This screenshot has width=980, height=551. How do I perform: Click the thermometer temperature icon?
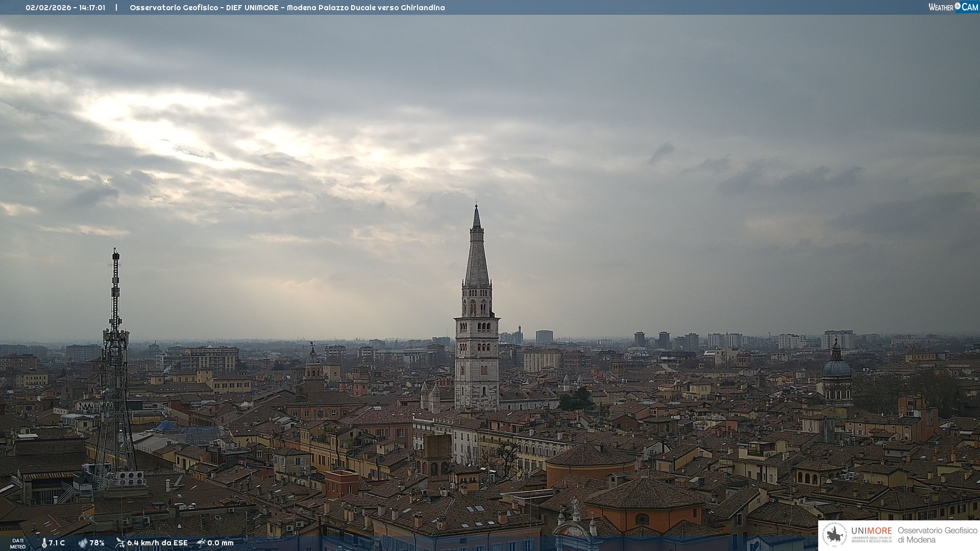[44, 543]
